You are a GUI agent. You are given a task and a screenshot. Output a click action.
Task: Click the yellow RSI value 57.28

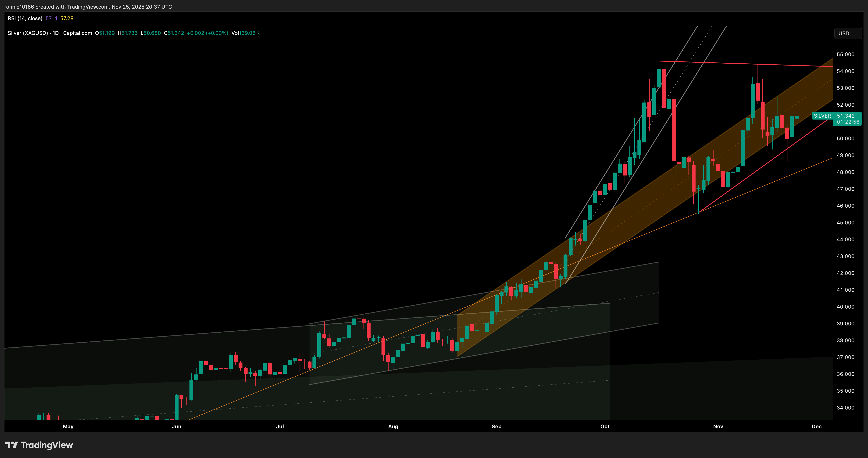point(67,19)
